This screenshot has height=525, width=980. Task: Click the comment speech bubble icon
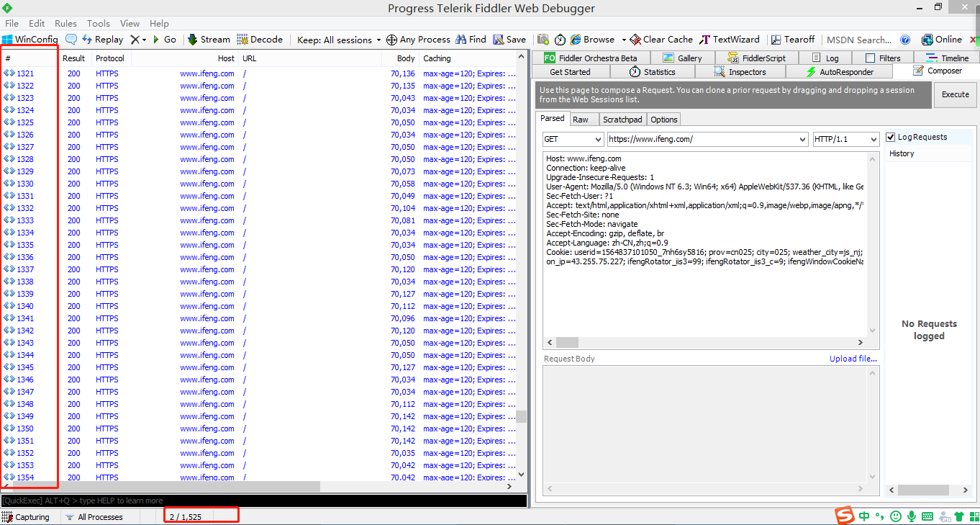tap(71, 40)
